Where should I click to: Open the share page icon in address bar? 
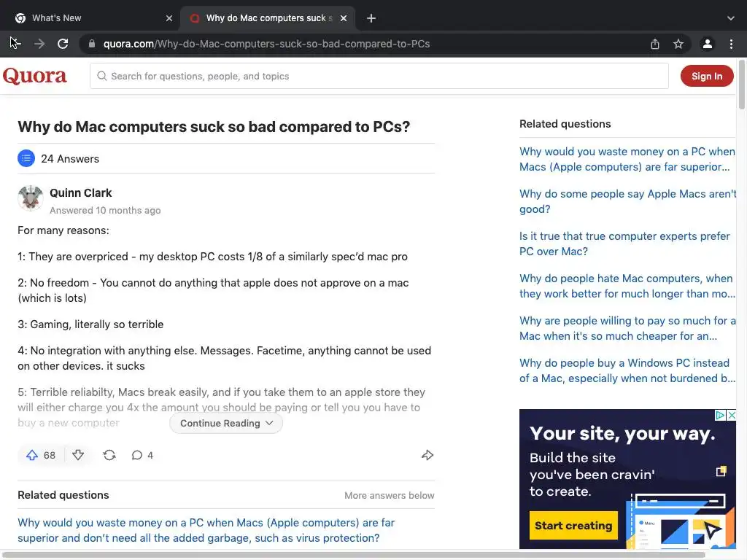coord(655,44)
